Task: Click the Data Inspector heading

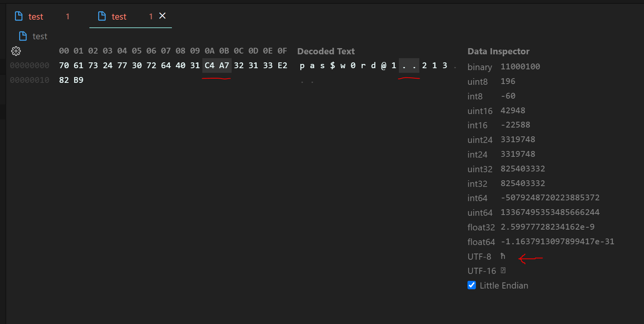Action: click(498, 51)
